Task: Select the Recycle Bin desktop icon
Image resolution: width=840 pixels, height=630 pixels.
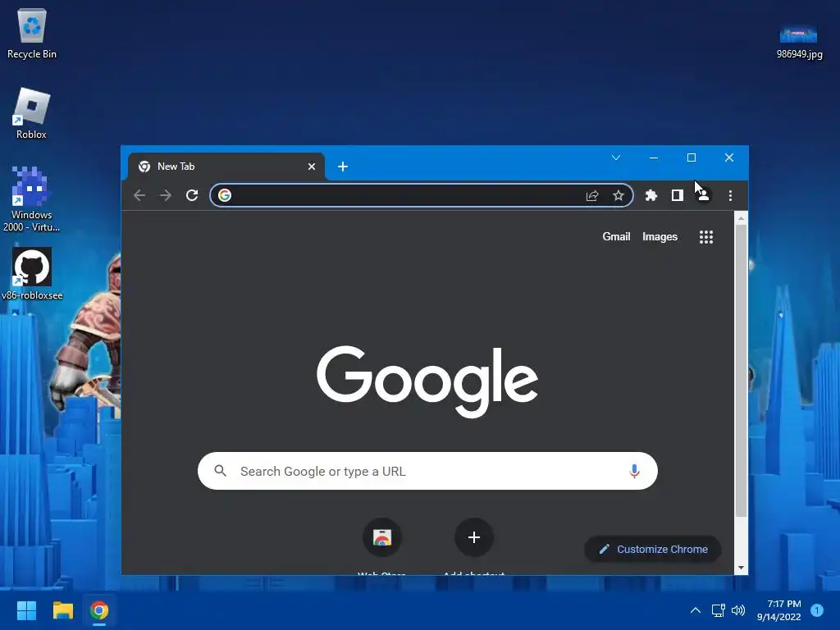Action: click(x=32, y=33)
